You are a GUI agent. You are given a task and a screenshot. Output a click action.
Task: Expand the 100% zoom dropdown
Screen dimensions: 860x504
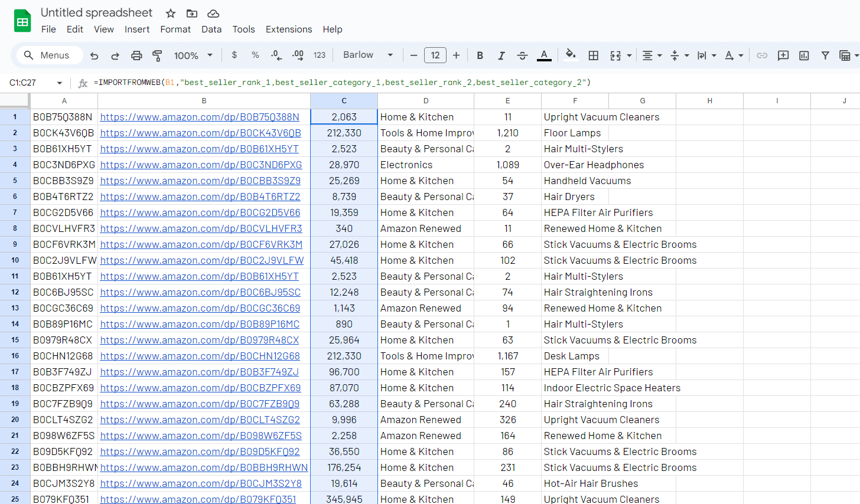click(x=193, y=55)
